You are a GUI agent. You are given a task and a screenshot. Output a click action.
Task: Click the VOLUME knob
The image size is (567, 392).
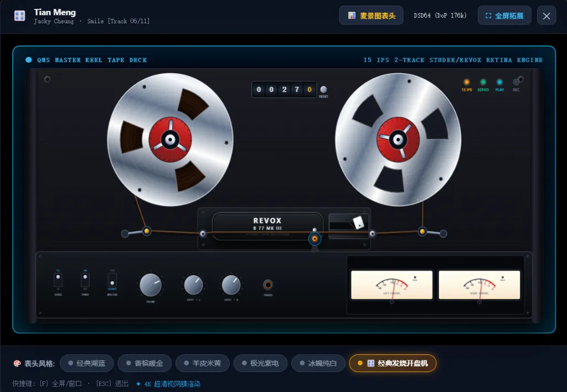pyautogui.click(x=151, y=285)
